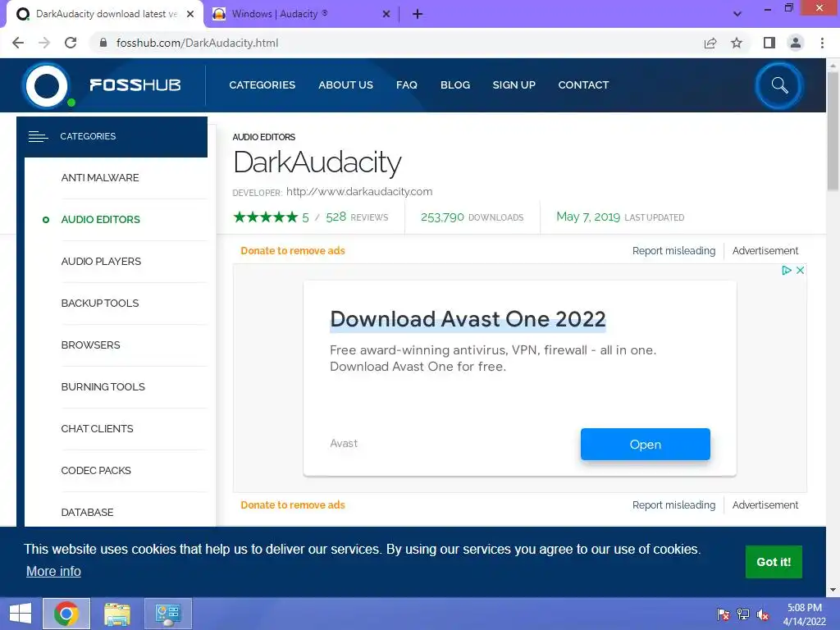Select BACKUP TOOLS category

[100, 304]
